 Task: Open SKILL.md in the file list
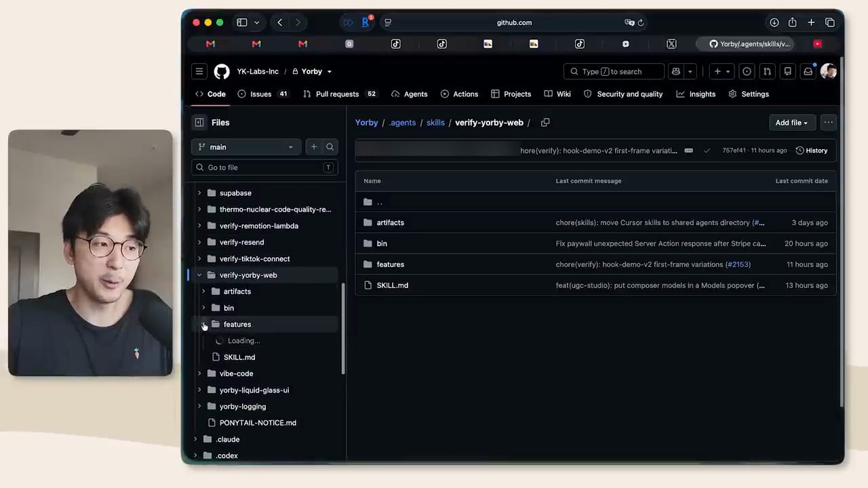pyautogui.click(x=393, y=285)
